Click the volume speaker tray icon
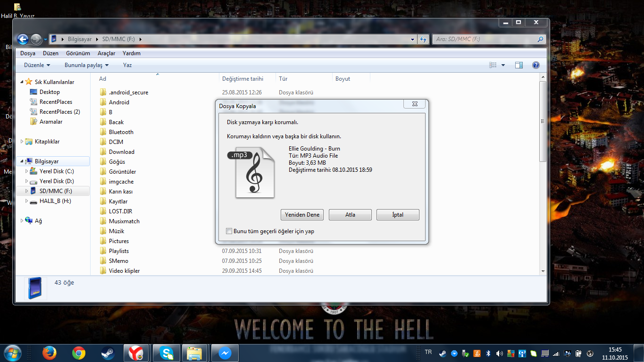644x362 pixels. pyautogui.click(x=500, y=353)
